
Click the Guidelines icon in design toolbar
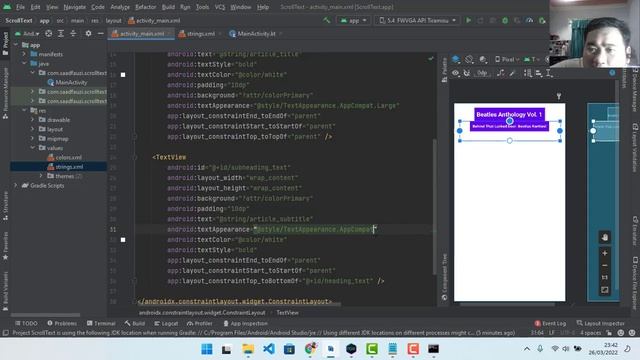click(x=549, y=73)
